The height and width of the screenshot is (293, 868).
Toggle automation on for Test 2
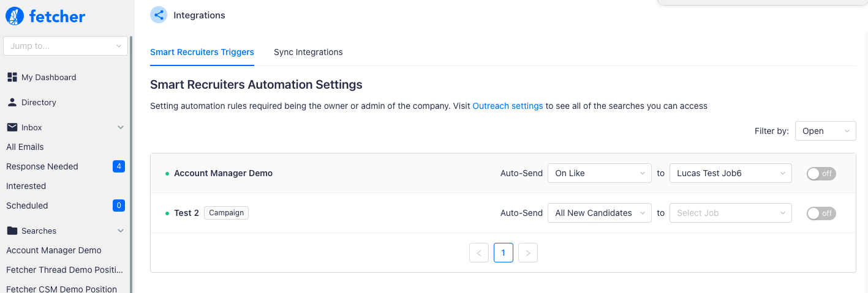[821, 213]
